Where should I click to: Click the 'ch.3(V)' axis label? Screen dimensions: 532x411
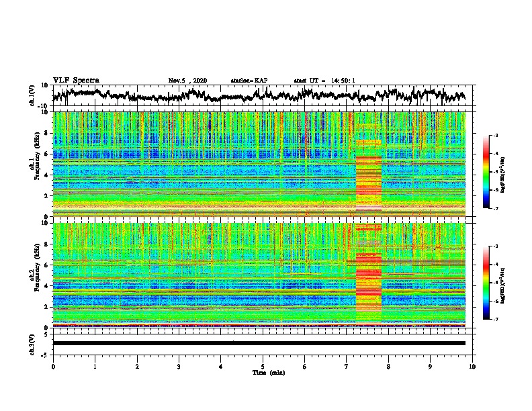coord(32,345)
